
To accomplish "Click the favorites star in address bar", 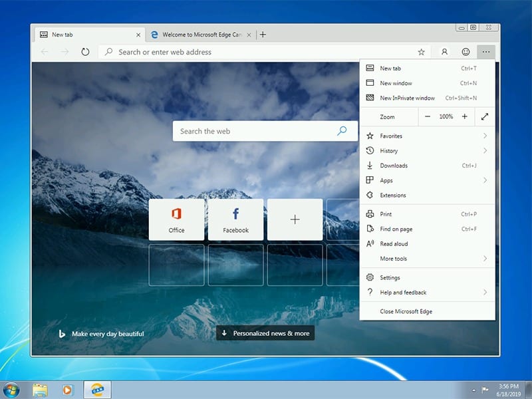I will coord(421,52).
